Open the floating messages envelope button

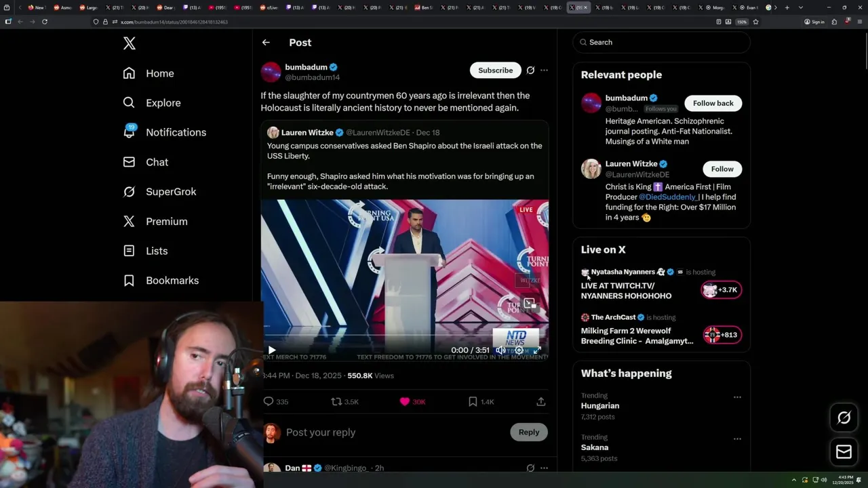(x=844, y=452)
